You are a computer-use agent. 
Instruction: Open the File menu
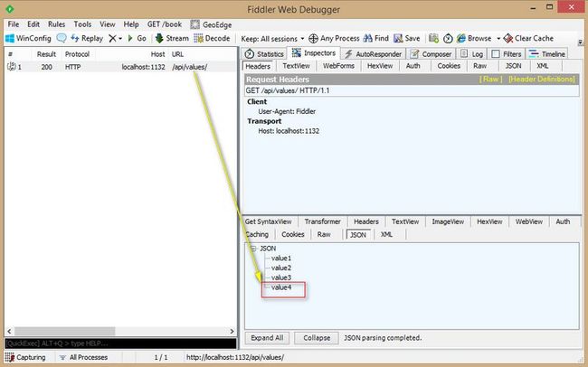point(14,24)
